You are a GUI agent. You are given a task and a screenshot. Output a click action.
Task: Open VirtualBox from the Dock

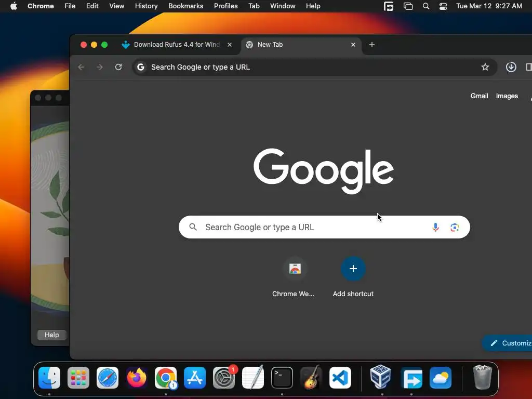point(380,377)
